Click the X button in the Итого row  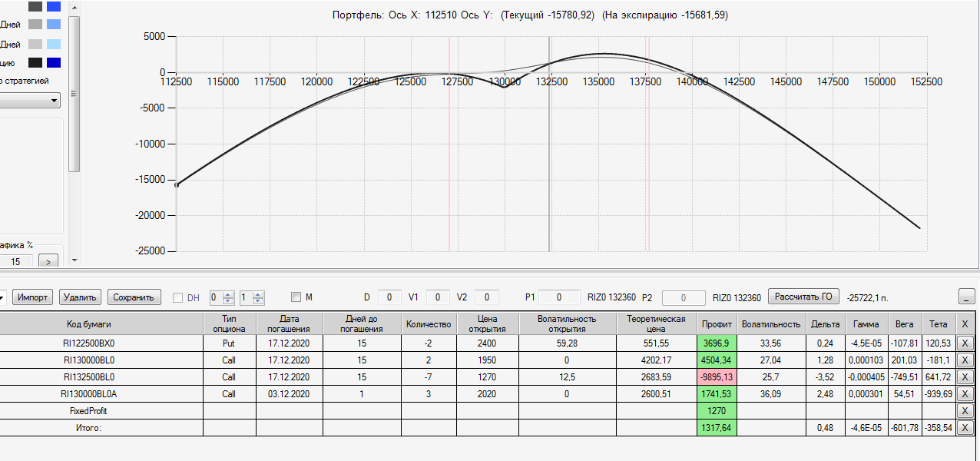965,428
